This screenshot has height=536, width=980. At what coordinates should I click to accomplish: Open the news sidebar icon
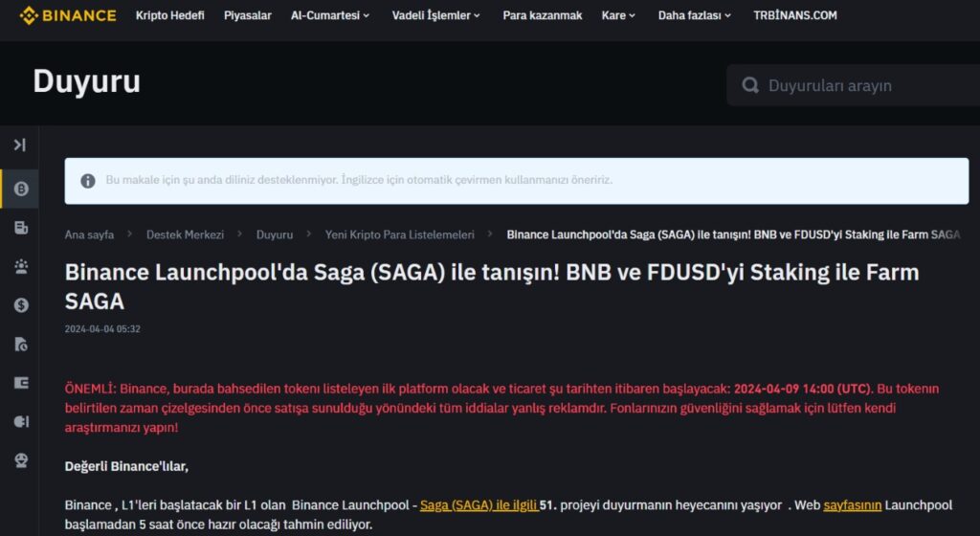pyautogui.click(x=21, y=228)
